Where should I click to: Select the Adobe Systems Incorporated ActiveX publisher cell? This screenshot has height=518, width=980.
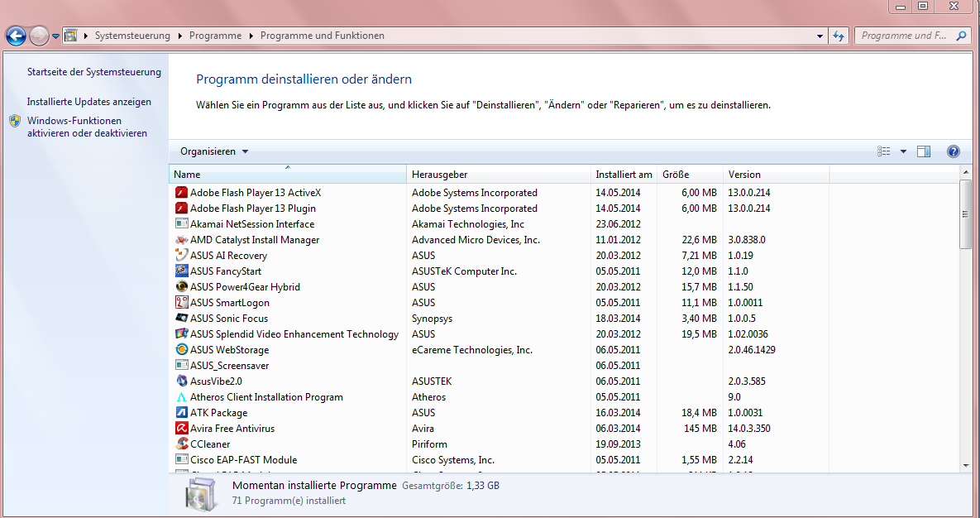coord(475,193)
